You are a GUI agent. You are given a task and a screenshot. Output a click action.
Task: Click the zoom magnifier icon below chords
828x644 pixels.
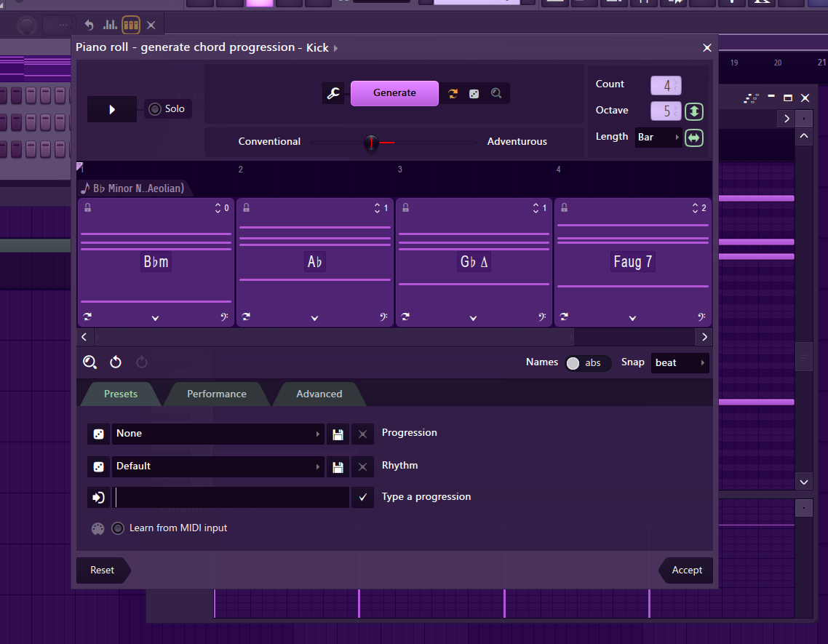[x=89, y=362]
